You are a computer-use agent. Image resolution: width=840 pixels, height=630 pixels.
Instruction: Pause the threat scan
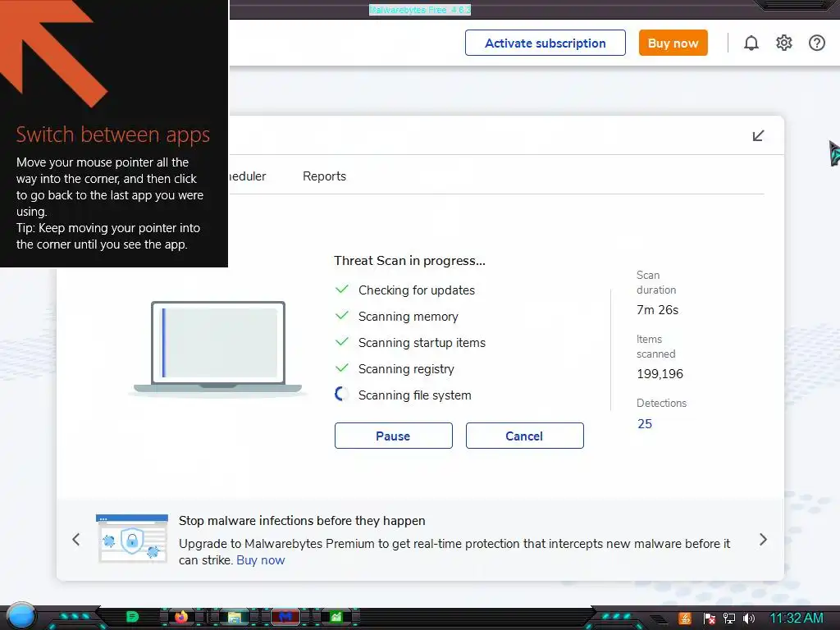(x=393, y=436)
